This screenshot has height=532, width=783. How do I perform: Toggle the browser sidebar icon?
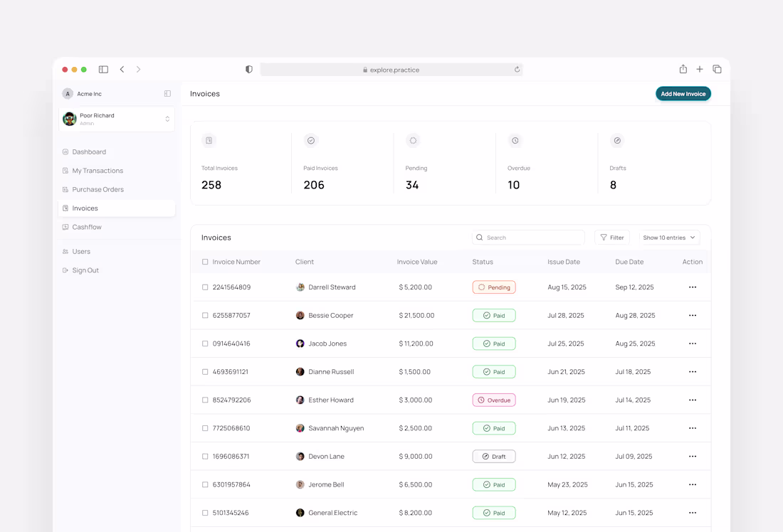coord(103,70)
